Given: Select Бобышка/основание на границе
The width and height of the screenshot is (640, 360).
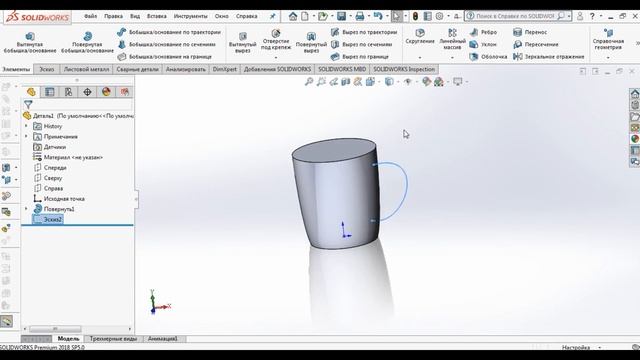Looking at the screenshot, I should coord(165,57).
